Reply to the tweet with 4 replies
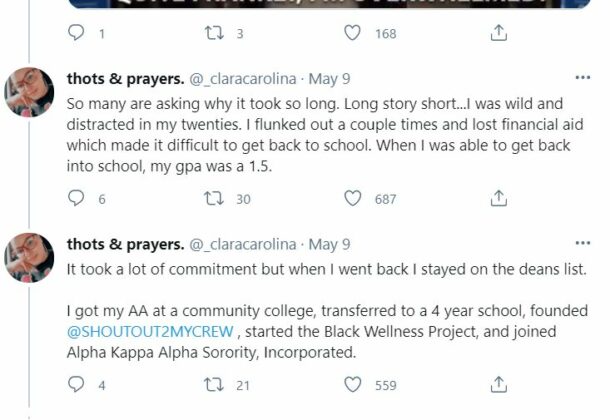Viewport: 610px width, 420px height. pos(76,384)
